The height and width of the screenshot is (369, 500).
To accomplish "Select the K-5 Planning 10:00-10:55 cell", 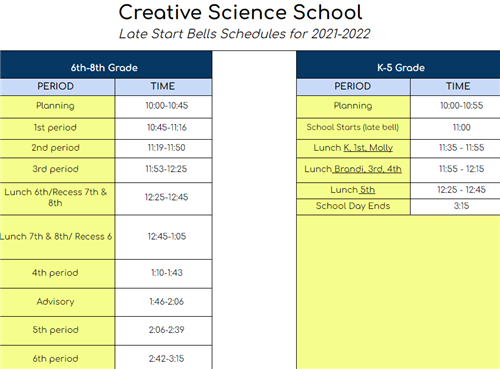I will pos(455,107).
